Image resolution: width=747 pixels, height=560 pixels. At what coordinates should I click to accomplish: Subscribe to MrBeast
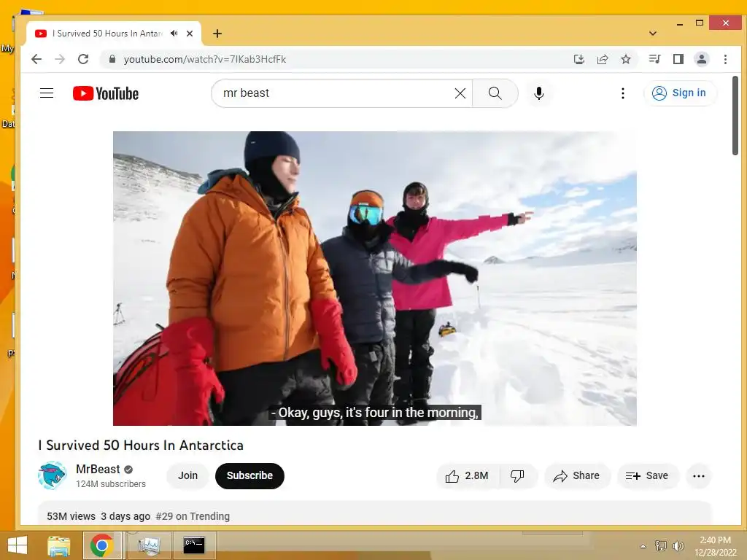point(249,475)
